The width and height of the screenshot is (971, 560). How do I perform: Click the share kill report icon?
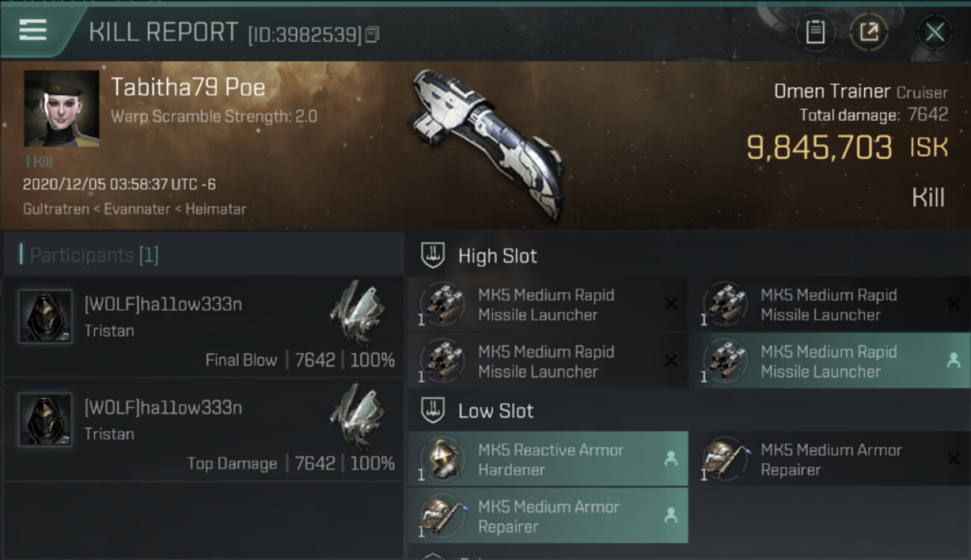tap(869, 32)
